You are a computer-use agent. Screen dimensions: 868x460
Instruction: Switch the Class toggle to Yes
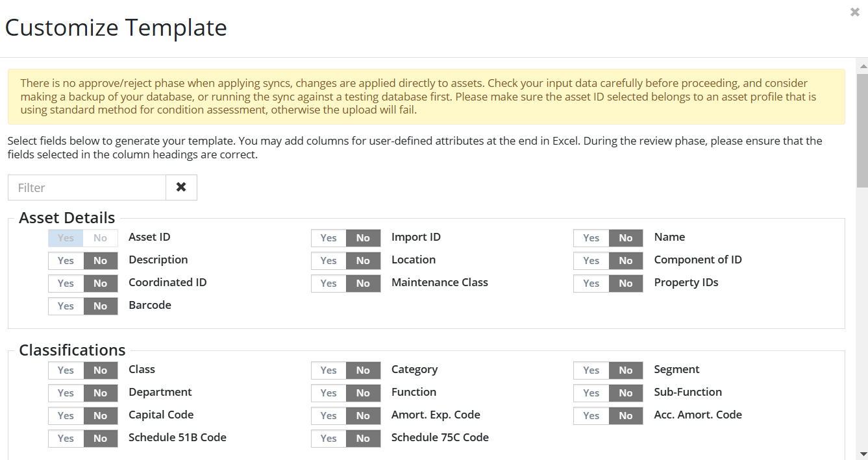tap(66, 370)
